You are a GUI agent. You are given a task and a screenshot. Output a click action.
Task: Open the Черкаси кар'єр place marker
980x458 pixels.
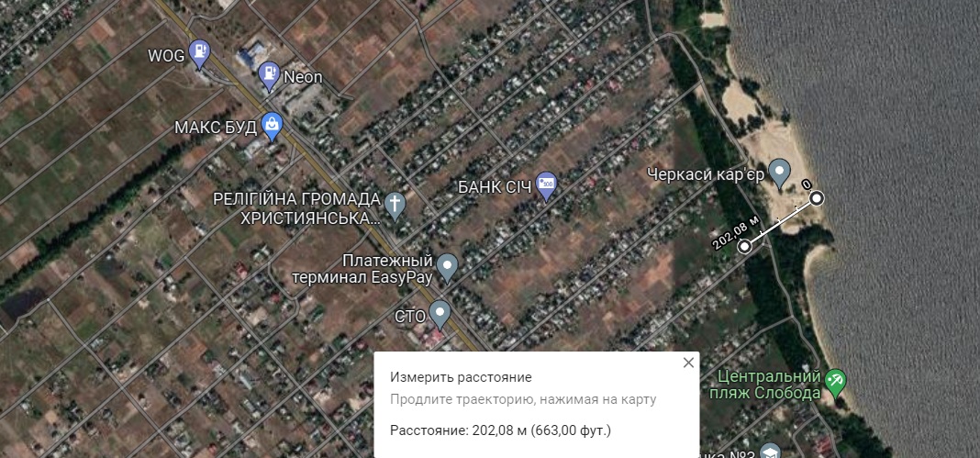779,173
